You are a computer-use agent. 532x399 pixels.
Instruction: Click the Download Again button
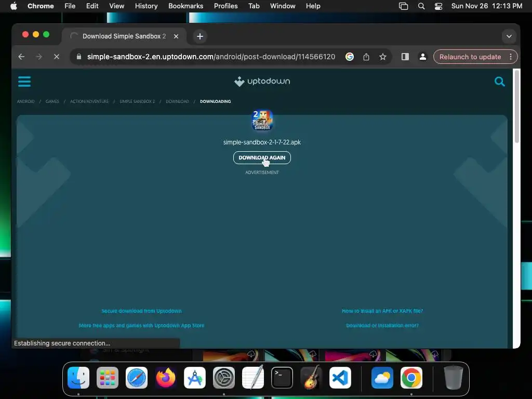(262, 157)
